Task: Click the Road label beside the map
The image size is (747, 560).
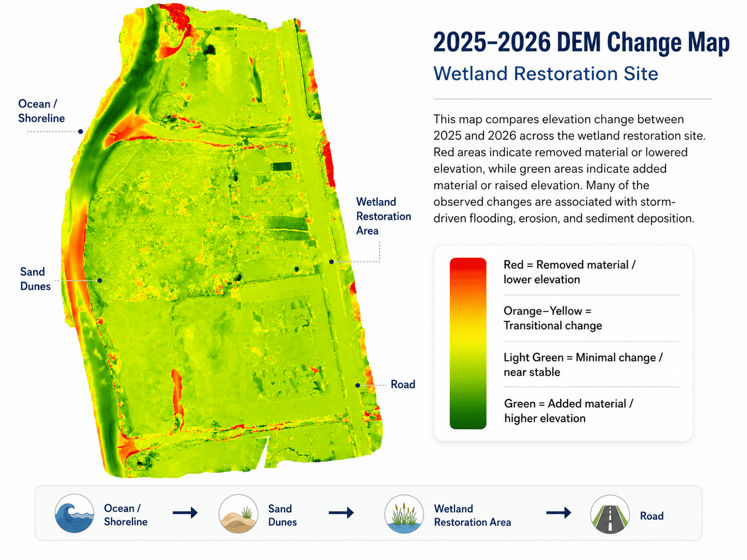Action: click(x=403, y=384)
